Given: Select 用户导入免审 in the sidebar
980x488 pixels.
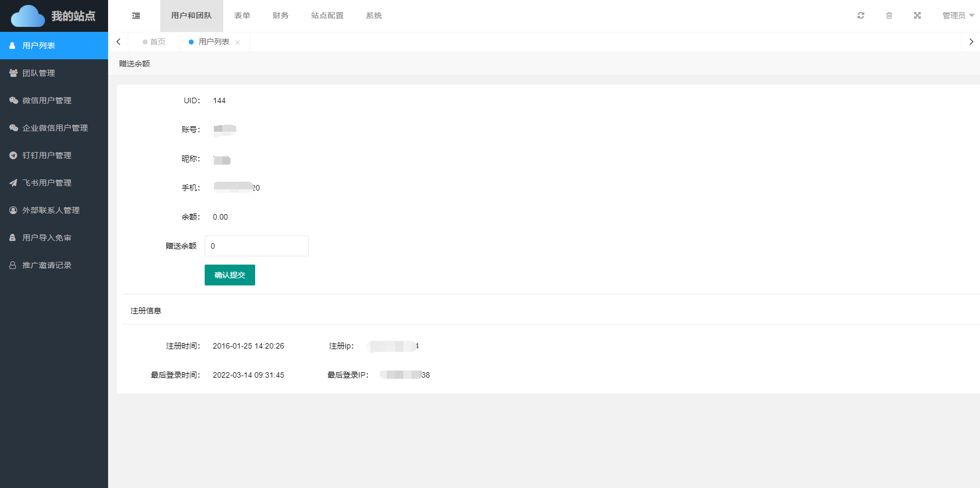Looking at the screenshot, I should tap(47, 238).
